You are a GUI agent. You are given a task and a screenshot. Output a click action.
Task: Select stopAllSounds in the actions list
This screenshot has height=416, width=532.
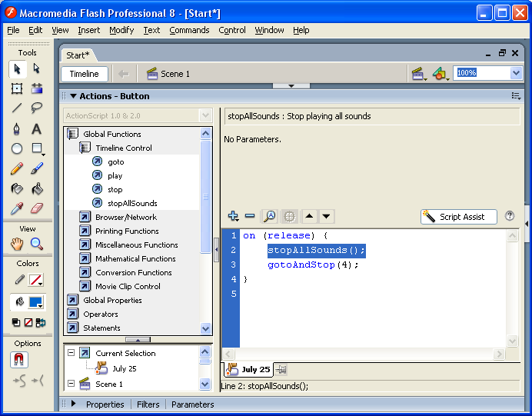click(x=131, y=203)
